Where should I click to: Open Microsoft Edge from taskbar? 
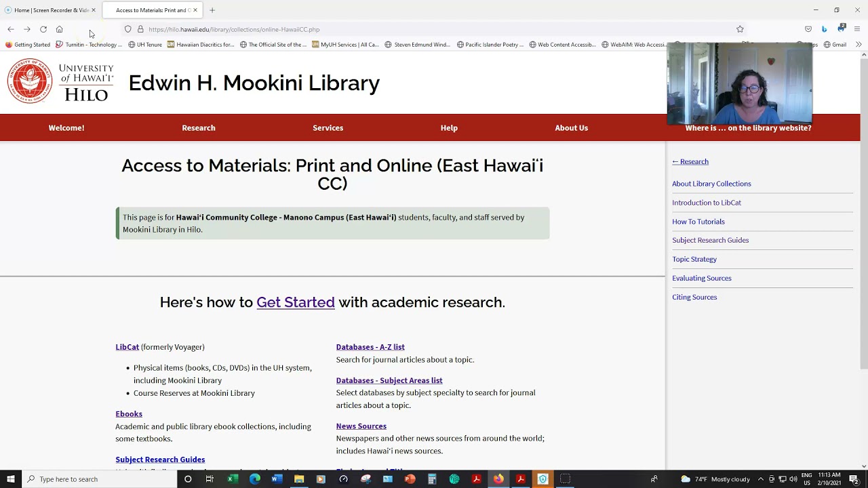[x=254, y=479]
